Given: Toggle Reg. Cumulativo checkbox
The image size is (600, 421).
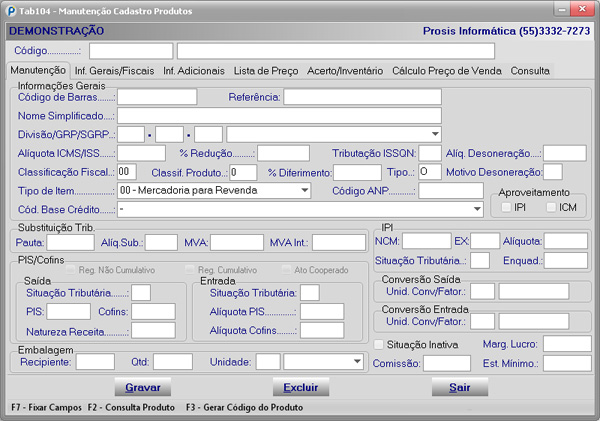Looking at the screenshot, I should coord(189,270).
